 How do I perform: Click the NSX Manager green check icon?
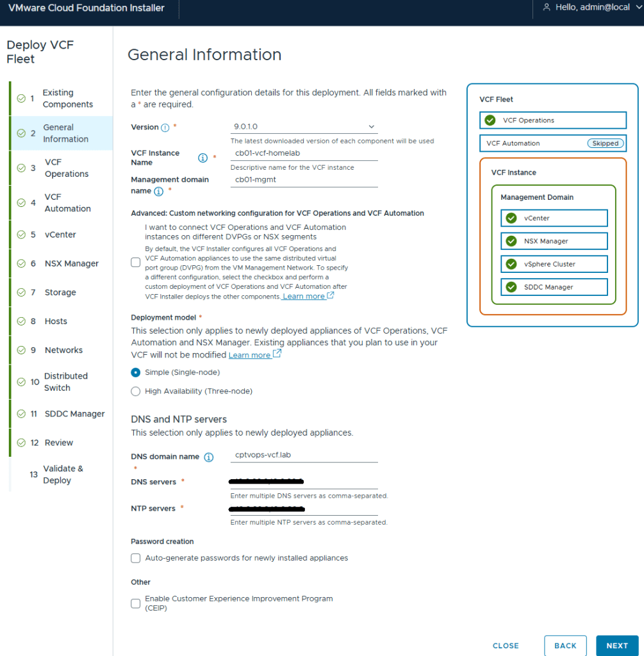(511, 242)
